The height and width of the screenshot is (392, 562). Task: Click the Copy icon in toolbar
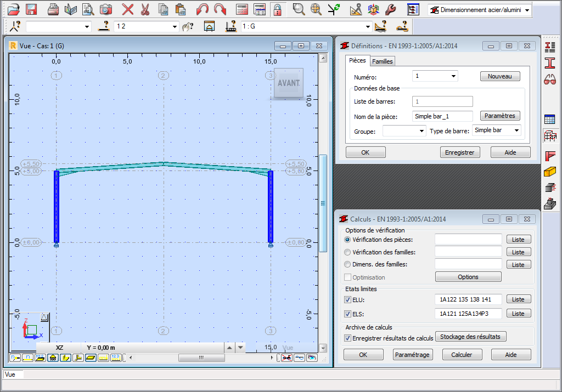(x=163, y=10)
